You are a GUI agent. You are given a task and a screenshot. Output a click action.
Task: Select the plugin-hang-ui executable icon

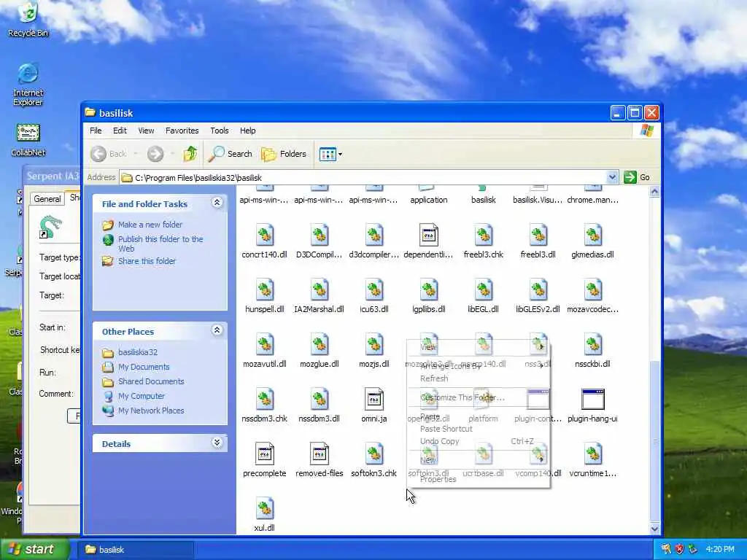592,400
